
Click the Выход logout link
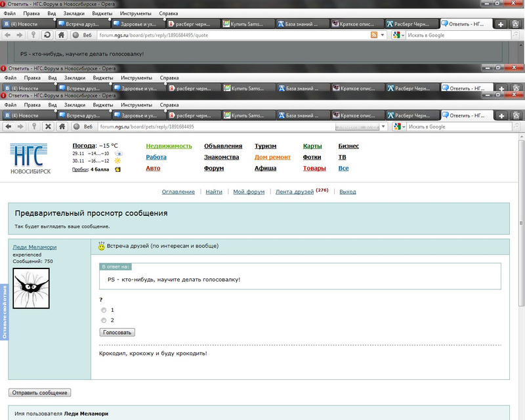[348, 192]
